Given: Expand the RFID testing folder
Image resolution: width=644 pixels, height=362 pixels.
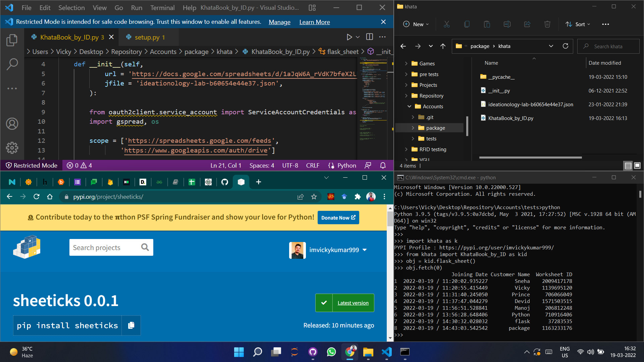Looking at the screenshot, I should 406,149.
